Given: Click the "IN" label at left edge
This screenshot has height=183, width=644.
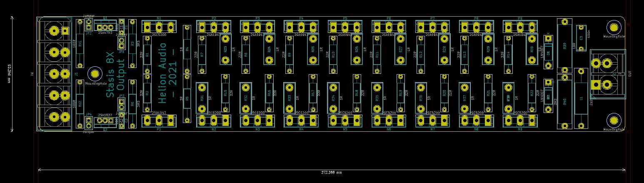Looking at the screenshot, I should (32, 74).
